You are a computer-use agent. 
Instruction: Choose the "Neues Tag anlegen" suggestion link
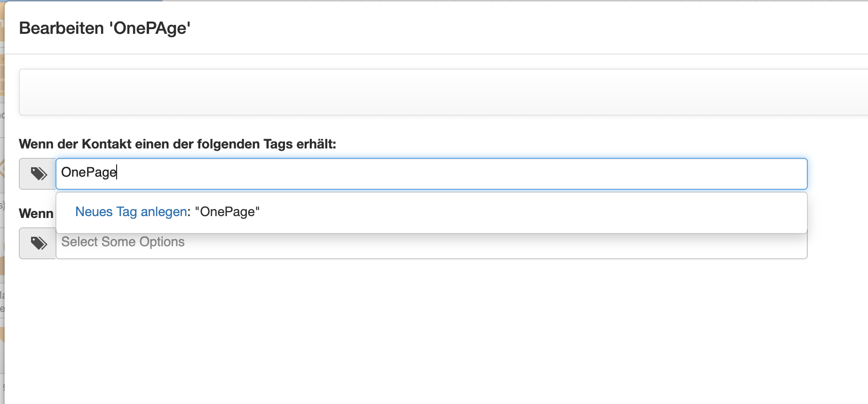point(131,212)
